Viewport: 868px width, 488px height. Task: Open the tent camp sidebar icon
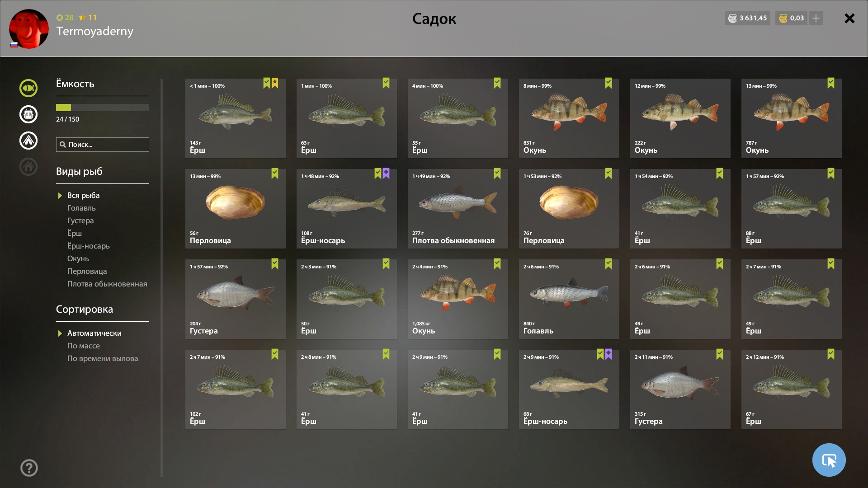(x=28, y=141)
